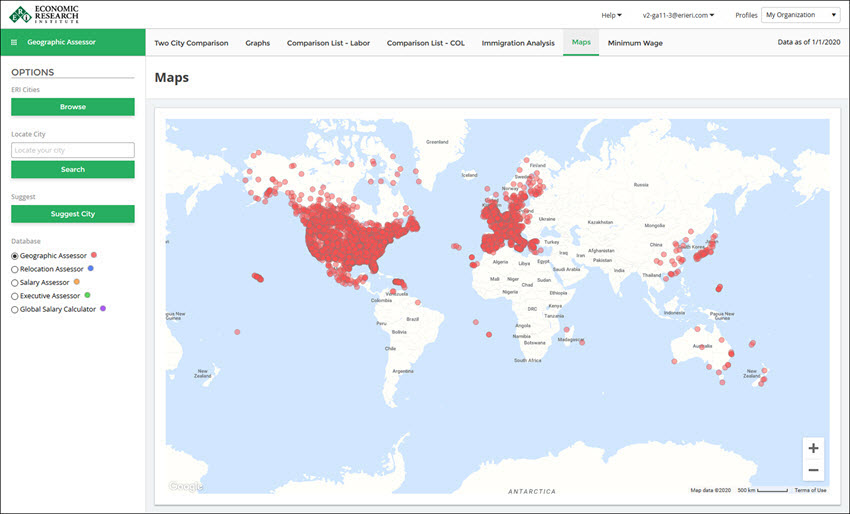
Task: Click the Locate your city input field
Action: pos(73,150)
